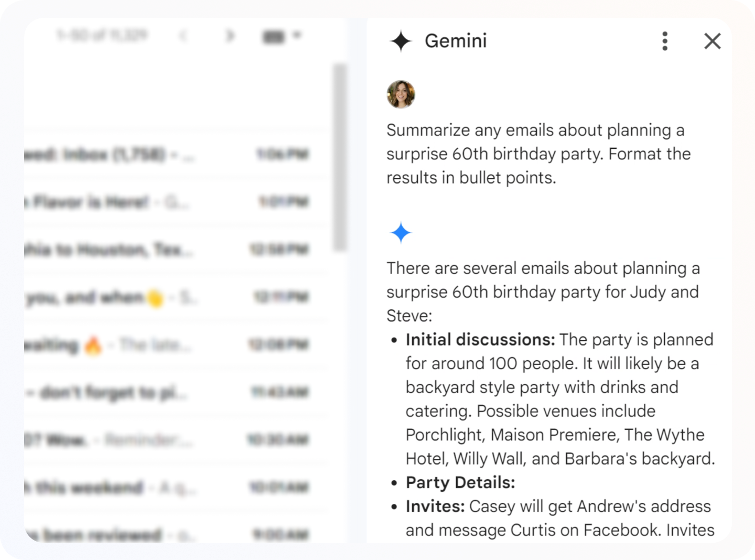The height and width of the screenshot is (560, 755).
Task: Close the Gemini side panel
Action: coord(712,41)
